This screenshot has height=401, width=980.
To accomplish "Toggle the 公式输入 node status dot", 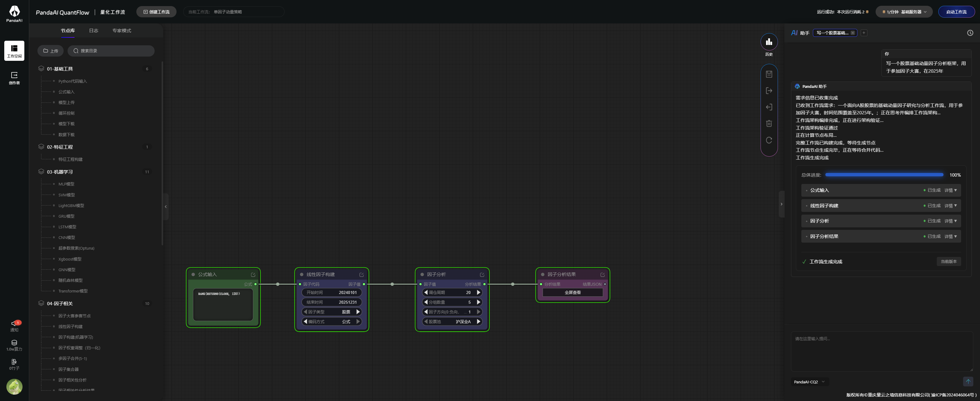I will click(193, 275).
